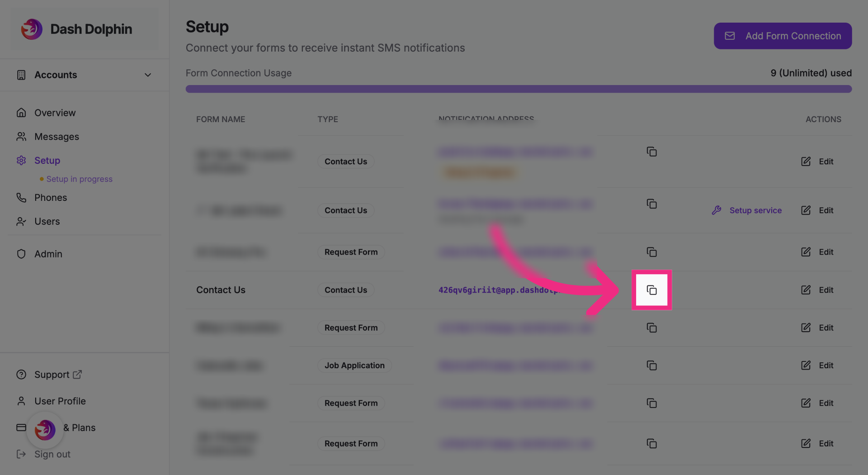
Task: Open the Overview page
Action: (55, 113)
